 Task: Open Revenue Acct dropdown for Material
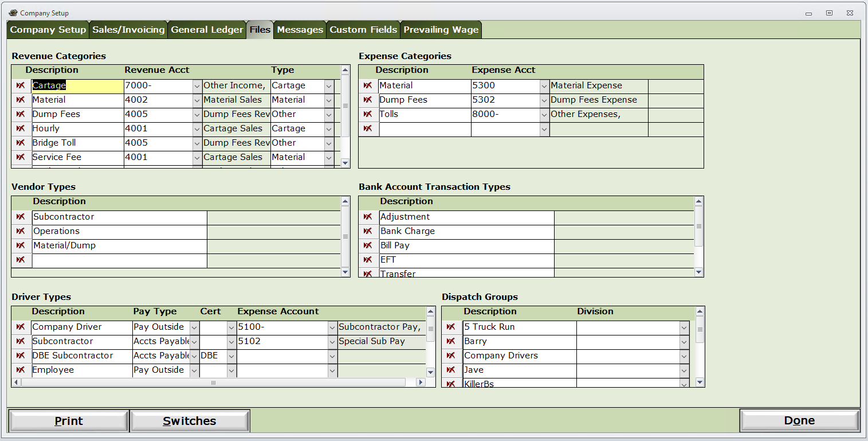coord(197,100)
